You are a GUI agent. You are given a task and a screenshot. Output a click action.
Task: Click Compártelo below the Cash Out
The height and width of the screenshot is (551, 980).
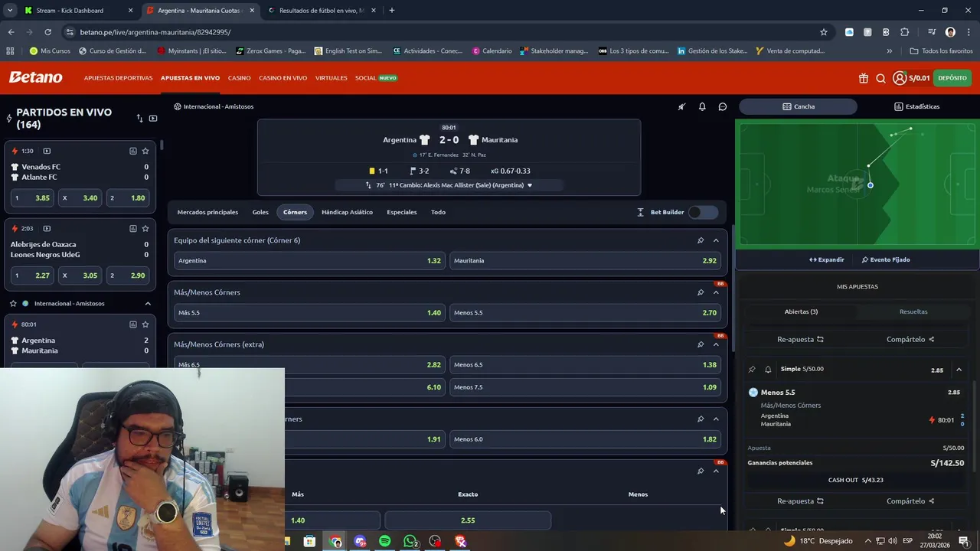coord(910,501)
